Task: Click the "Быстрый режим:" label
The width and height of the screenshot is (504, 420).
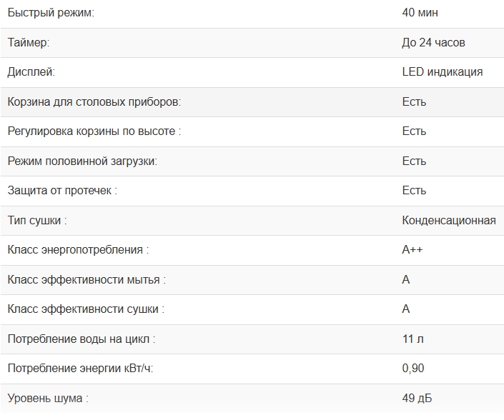Action: point(51,13)
